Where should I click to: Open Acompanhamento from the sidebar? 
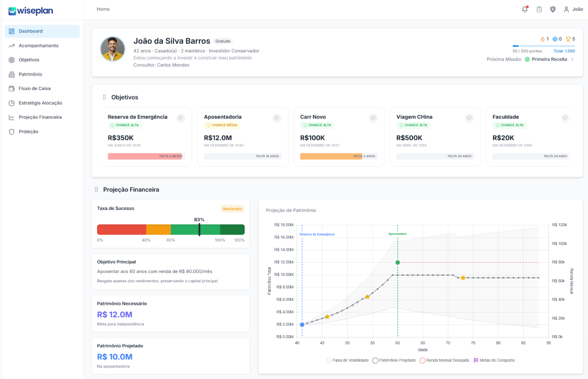[x=42, y=46]
